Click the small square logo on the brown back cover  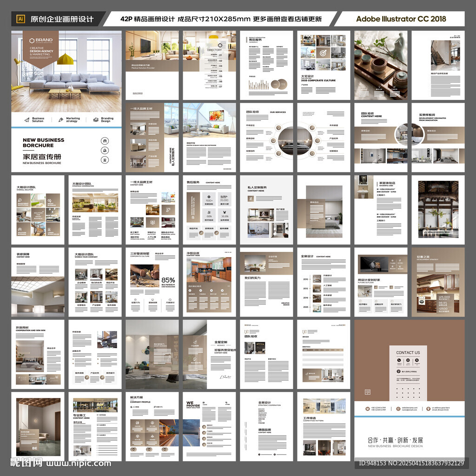(368, 392)
